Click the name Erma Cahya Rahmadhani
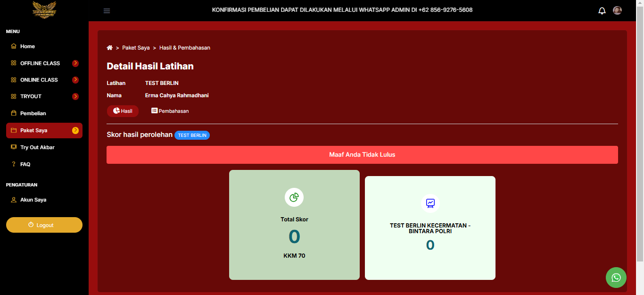644x295 pixels. click(177, 95)
